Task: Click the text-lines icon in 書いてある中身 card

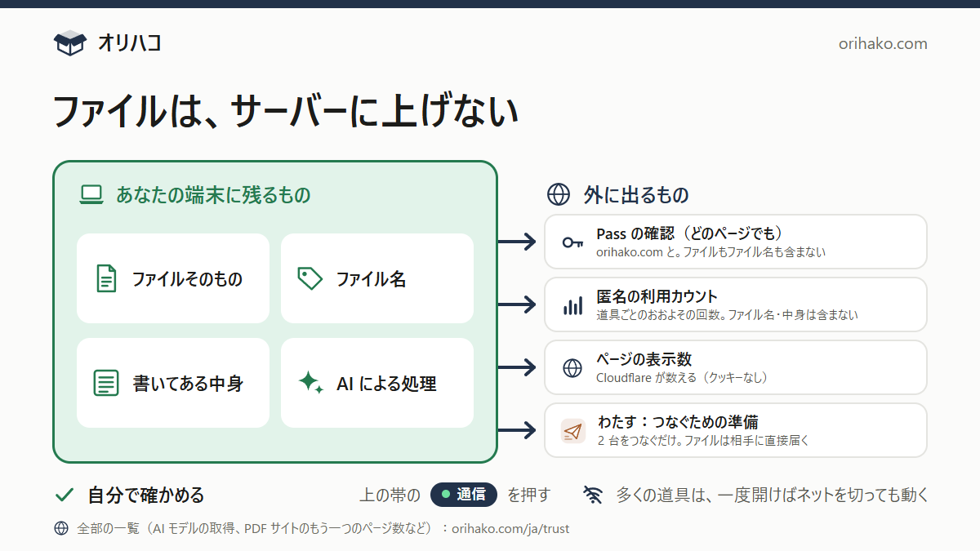Action: coord(105,383)
